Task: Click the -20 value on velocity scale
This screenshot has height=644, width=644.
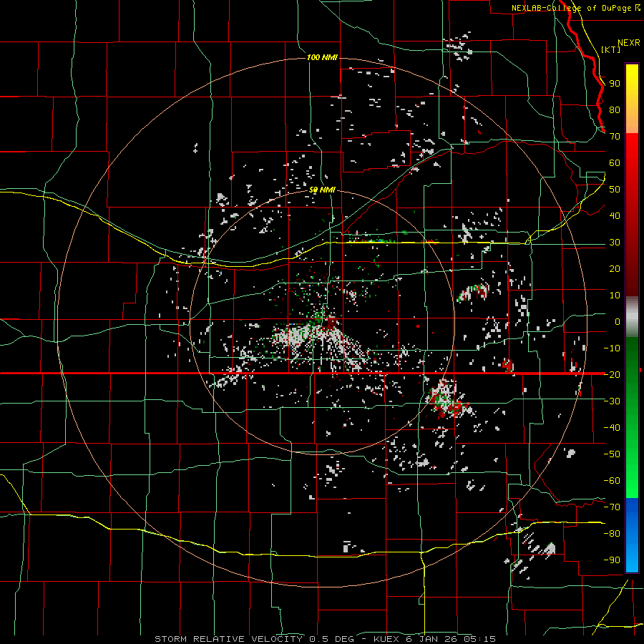Action: [x=612, y=375]
